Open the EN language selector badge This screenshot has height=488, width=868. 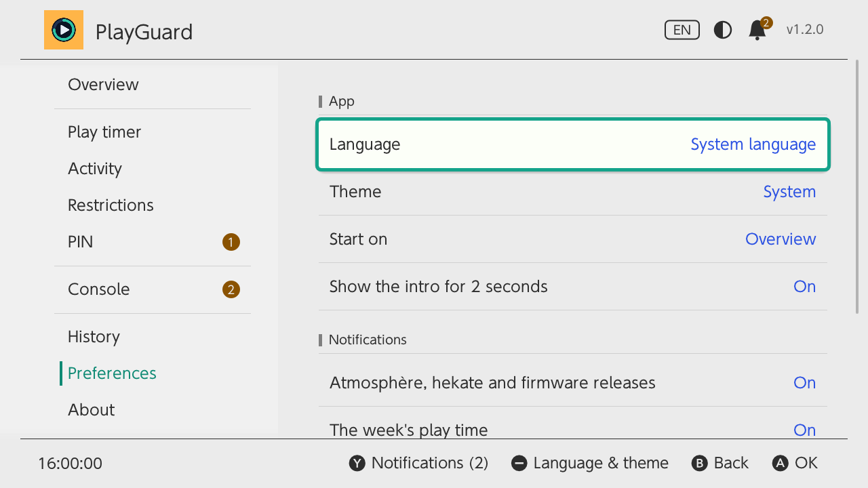point(682,30)
